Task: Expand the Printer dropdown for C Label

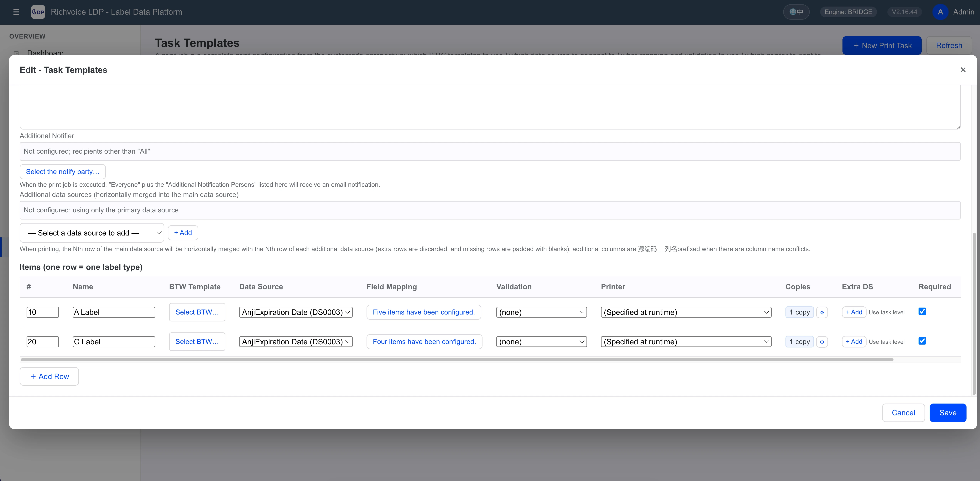Action: [x=686, y=342]
